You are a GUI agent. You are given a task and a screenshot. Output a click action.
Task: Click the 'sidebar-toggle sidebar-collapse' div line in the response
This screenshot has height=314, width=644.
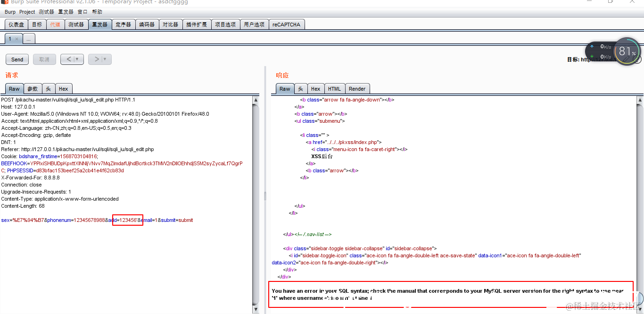360,248
